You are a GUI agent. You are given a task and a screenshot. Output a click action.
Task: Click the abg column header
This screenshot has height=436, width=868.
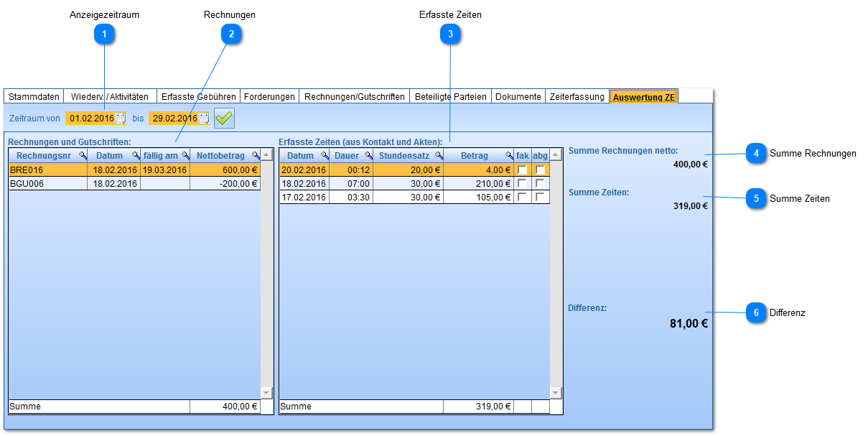pos(541,156)
